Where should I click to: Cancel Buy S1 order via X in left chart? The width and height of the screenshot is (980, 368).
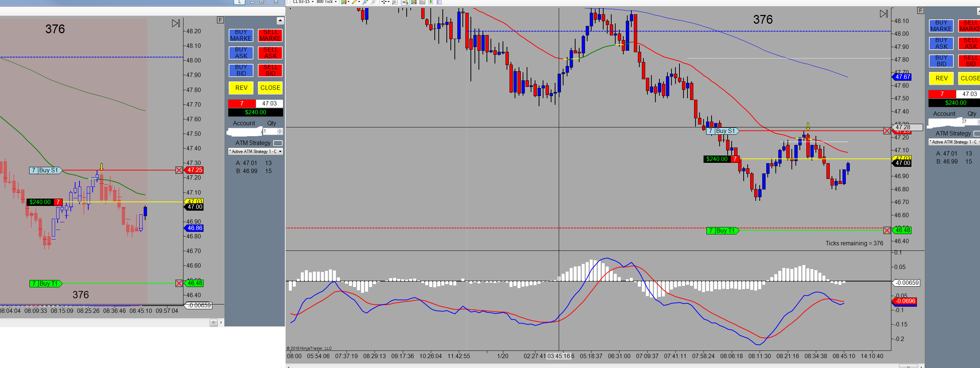179,170
